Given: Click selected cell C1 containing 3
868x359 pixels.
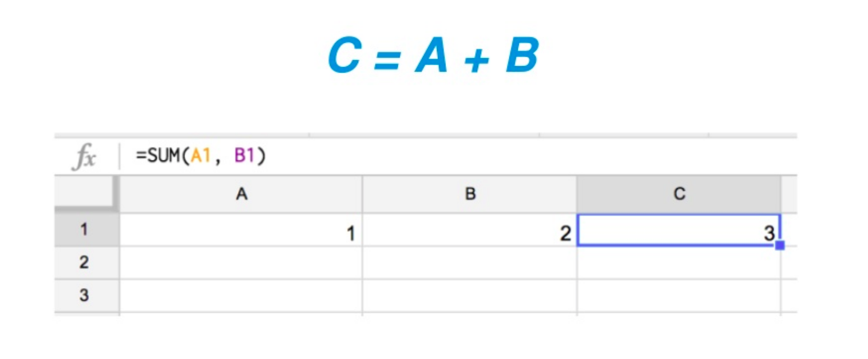Looking at the screenshot, I should pyautogui.click(x=679, y=230).
